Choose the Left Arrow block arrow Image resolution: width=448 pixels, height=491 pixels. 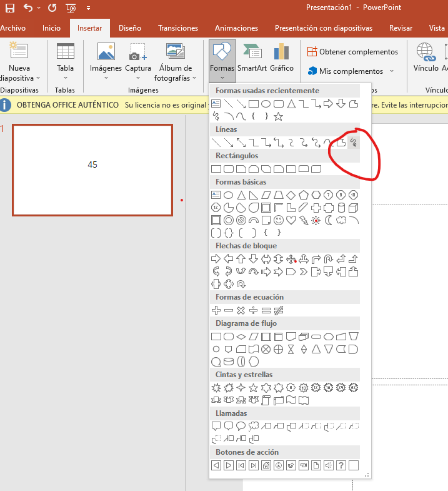(229, 259)
